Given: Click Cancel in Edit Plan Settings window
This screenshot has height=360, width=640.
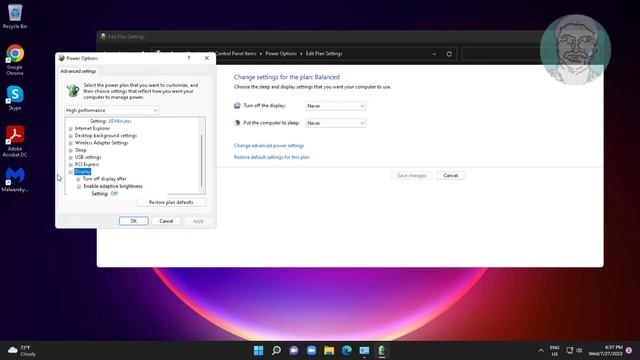Looking at the screenshot, I should click(451, 176).
